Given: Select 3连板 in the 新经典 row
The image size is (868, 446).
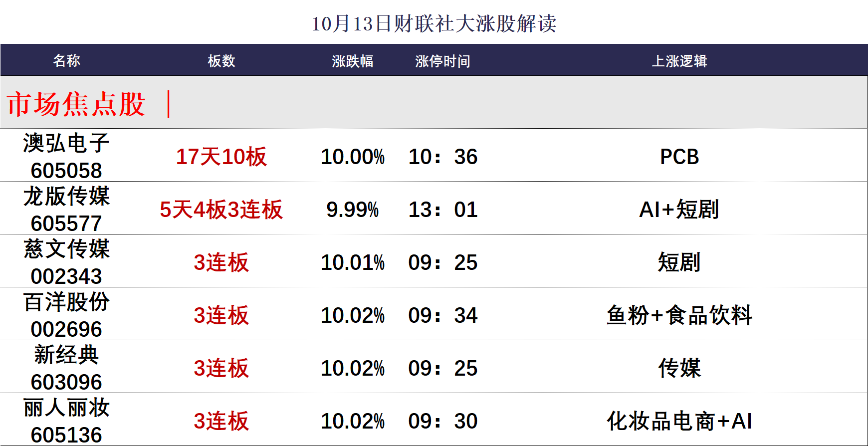Looking at the screenshot, I should click(221, 368).
